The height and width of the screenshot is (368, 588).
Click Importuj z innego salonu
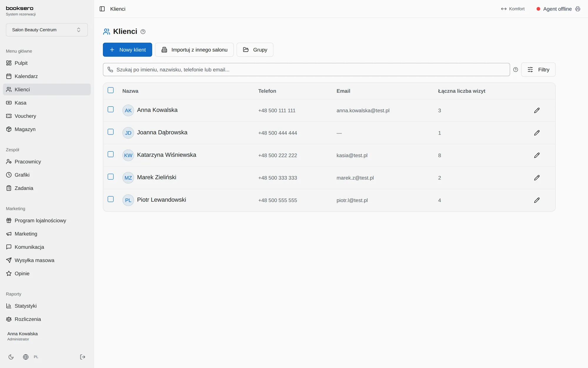tap(194, 50)
